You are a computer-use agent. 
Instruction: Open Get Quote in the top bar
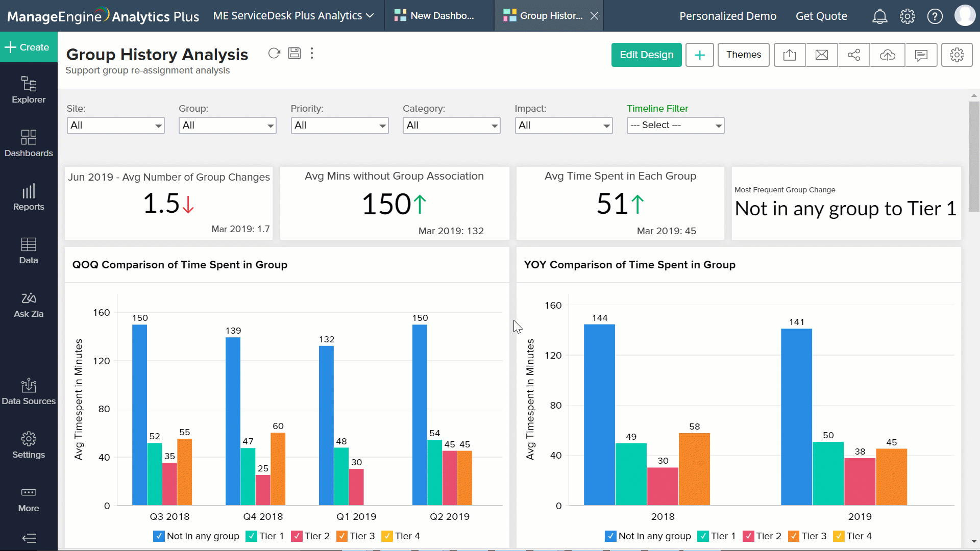tap(821, 16)
